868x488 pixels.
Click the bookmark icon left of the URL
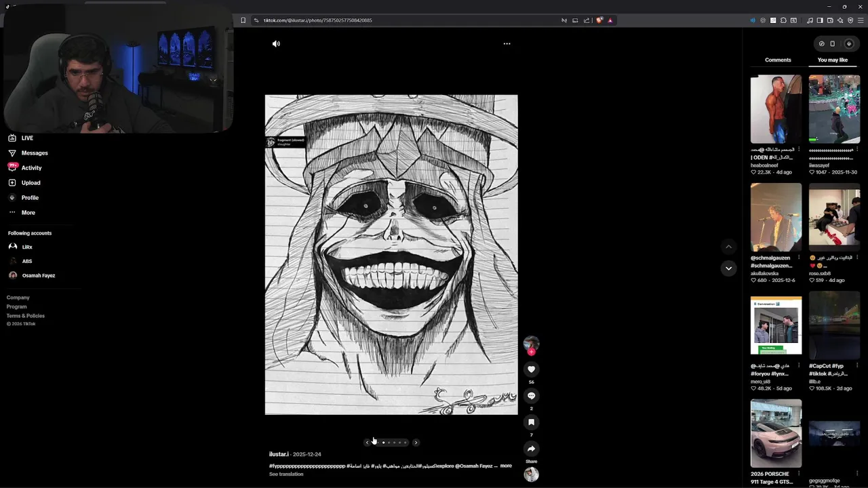pyautogui.click(x=243, y=20)
